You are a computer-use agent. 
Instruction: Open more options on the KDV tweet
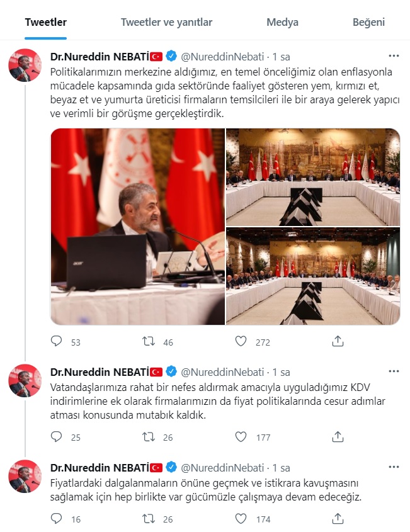[x=394, y=371]
